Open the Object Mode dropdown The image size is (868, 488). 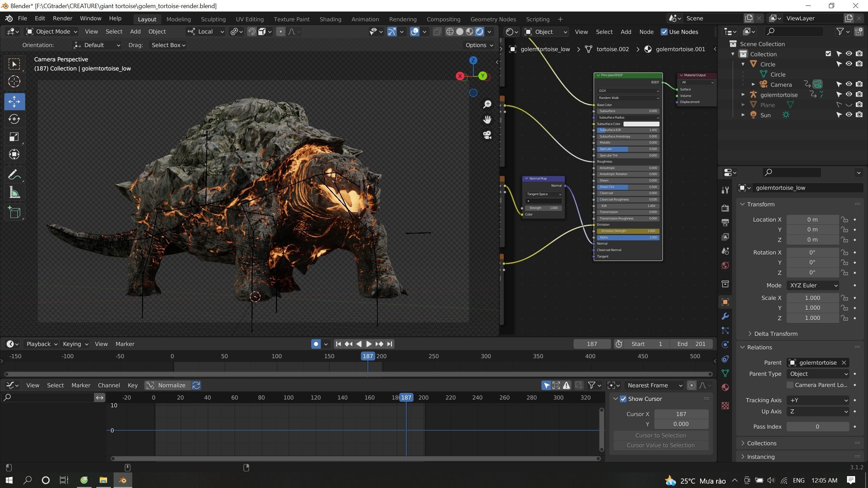[52, 32]
